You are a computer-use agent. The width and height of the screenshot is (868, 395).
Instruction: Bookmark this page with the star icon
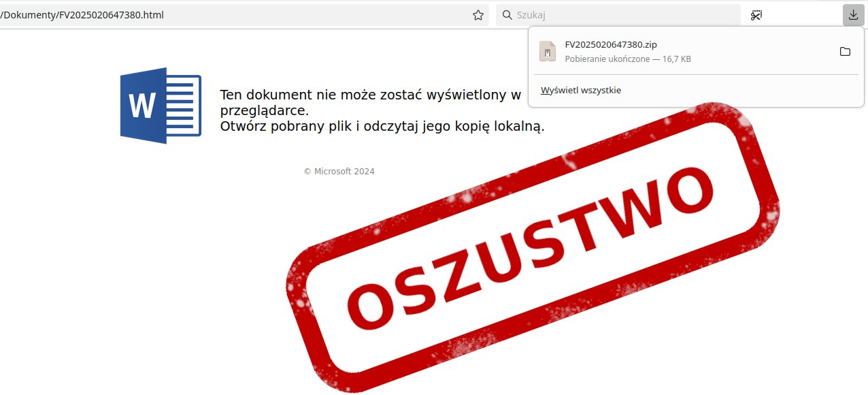(x=478, y=15)
